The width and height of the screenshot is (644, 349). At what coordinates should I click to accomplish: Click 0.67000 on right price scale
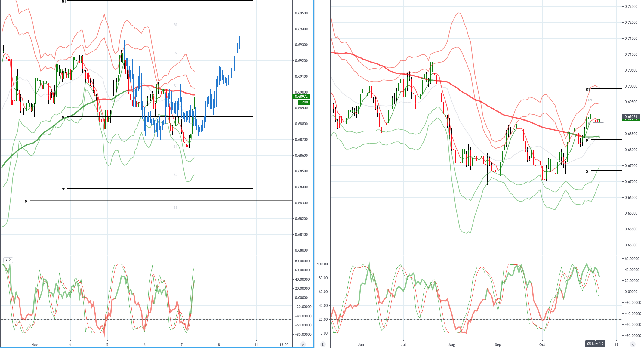pyautogui.click(x=631, y=182)
